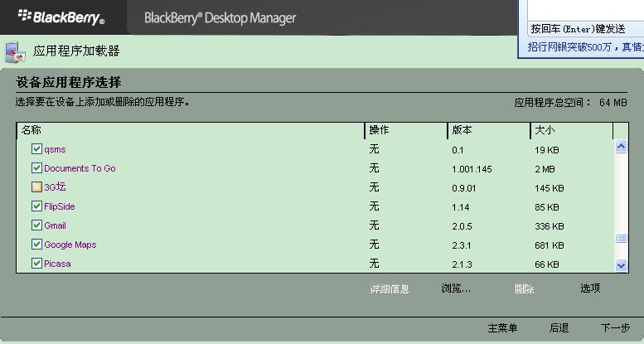Uncheck Documents To Go checkbox
Viewport: 644px width, 344px height.
click(x=36, y=167)
